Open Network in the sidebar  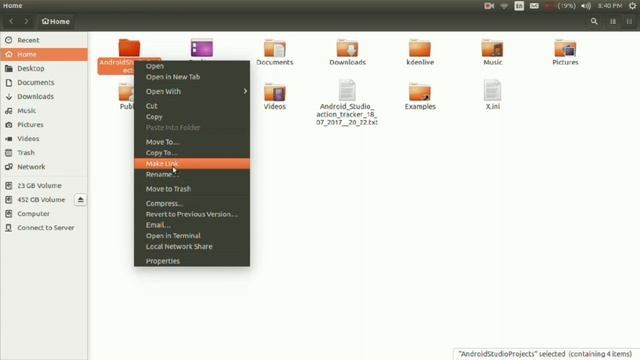click(44, 167)
